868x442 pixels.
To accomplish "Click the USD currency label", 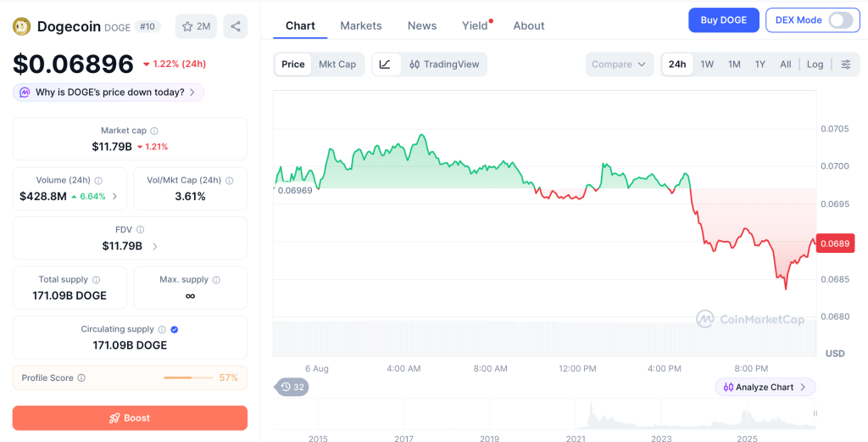I will tap(835, 354).
